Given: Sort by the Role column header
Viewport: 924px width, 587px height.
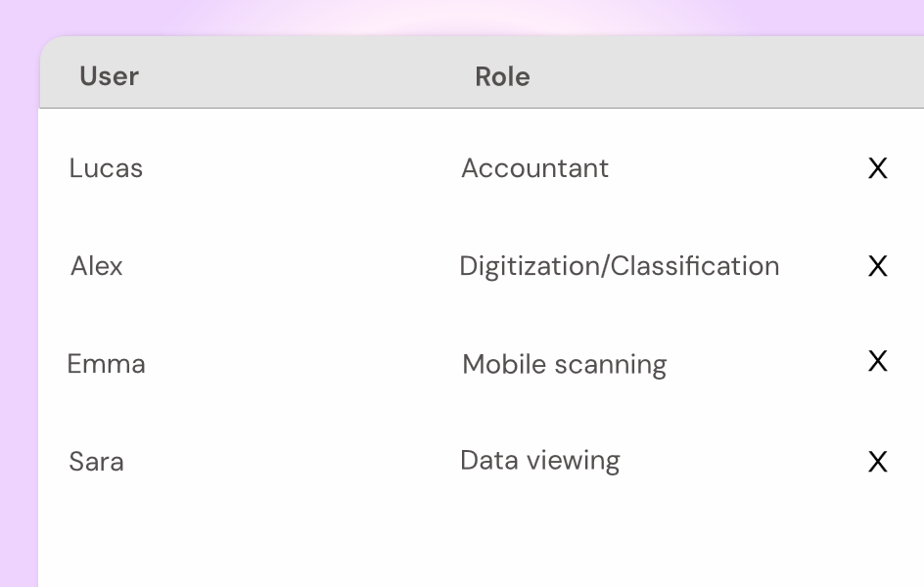Looking at the screenshot, I should click(502, 76).
